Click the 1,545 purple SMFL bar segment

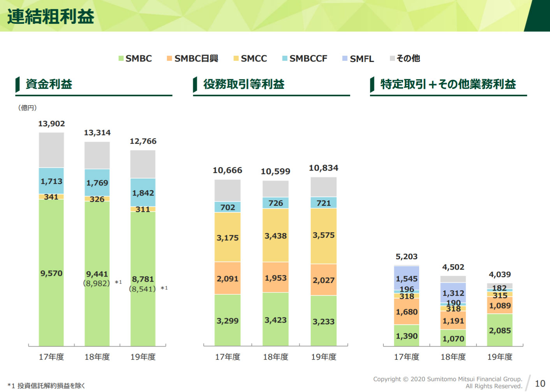point(407,278)
